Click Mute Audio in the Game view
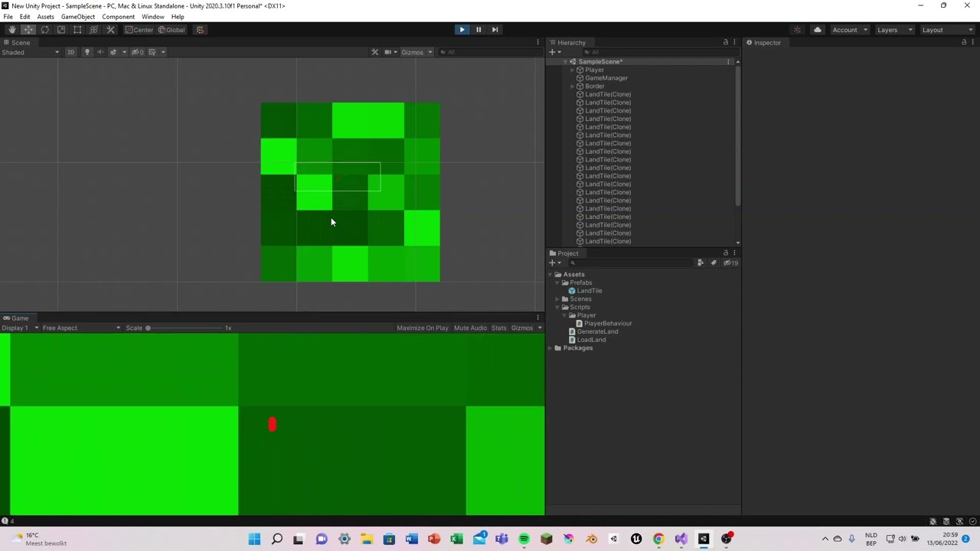The height and width of the screenshot is (551, 980). (x=470, y=328)
